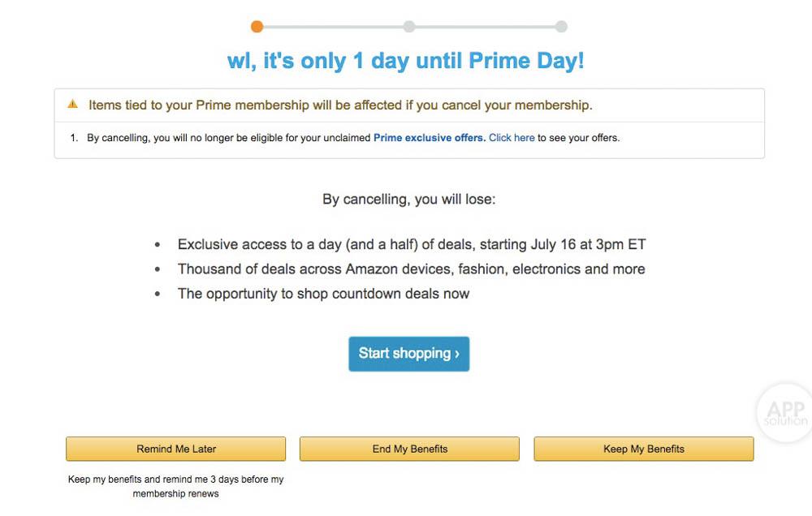Click the 'Thousand of deals across Amazon' bullet

click(411, 269)
